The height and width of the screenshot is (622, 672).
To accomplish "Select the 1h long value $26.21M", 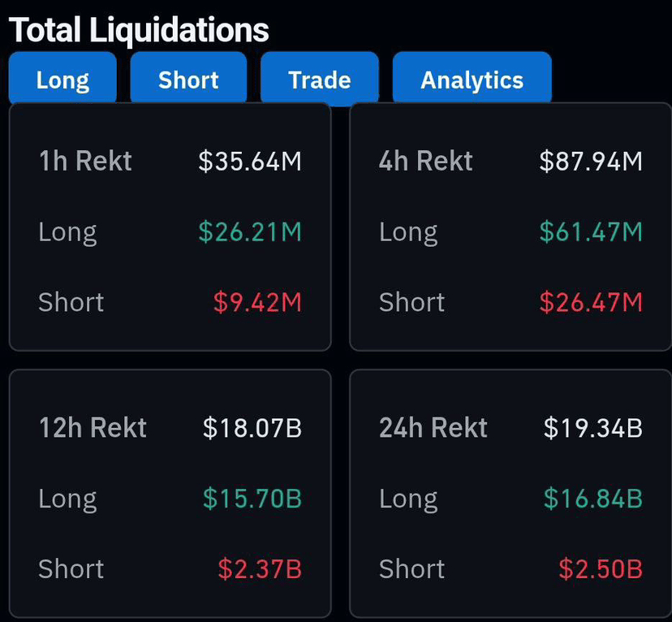I will (x=250, y=232).
